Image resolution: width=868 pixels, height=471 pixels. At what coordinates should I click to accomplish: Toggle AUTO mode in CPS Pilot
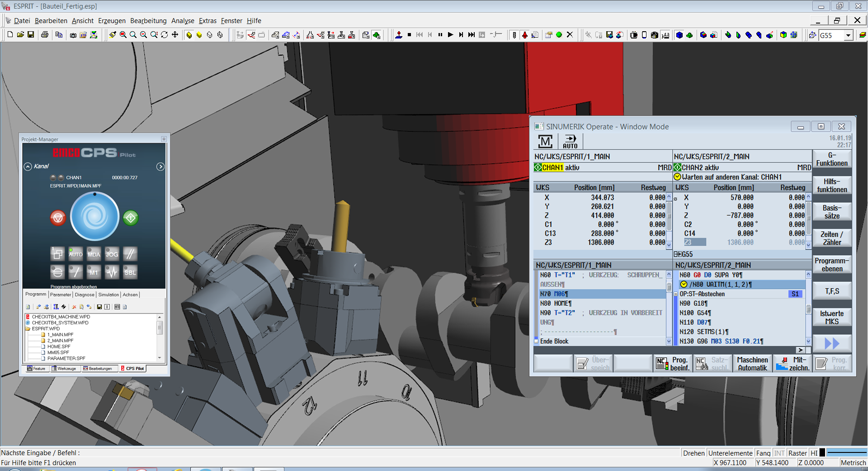click(x=75, y=254)
